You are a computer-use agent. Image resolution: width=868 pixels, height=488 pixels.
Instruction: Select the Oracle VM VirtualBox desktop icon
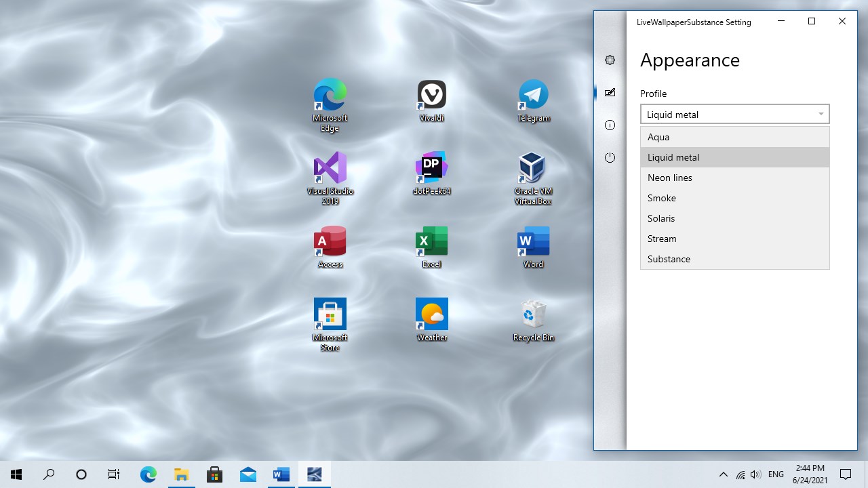(x=533, y=178)
